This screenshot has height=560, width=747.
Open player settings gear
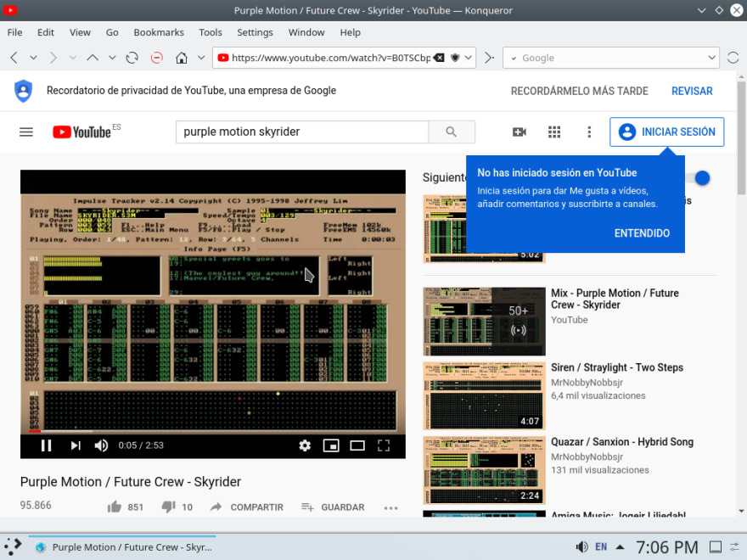click(305, 445)
